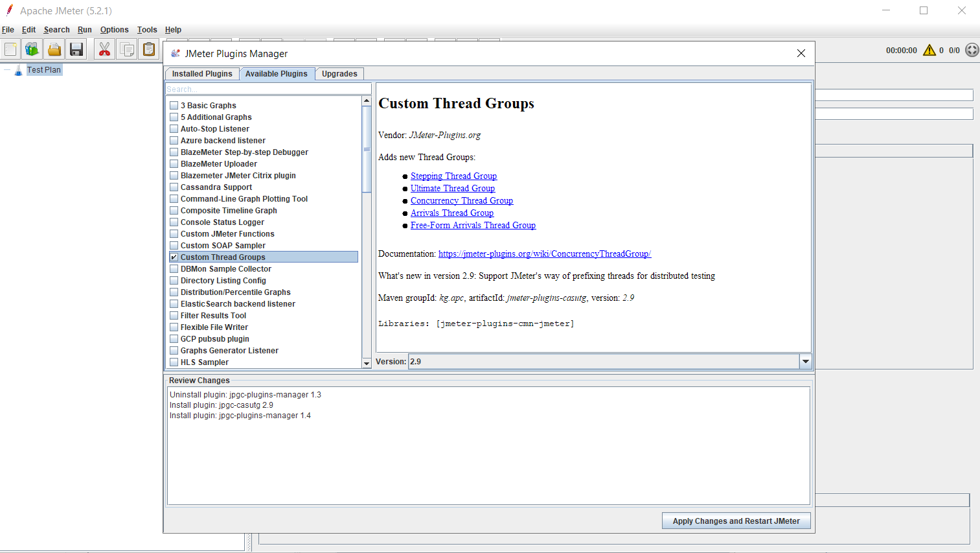Open the Free-Form Arrivals Thread Group link
Image resolution: width=980 pixels, height=553 pixels.
coord(473,225)
